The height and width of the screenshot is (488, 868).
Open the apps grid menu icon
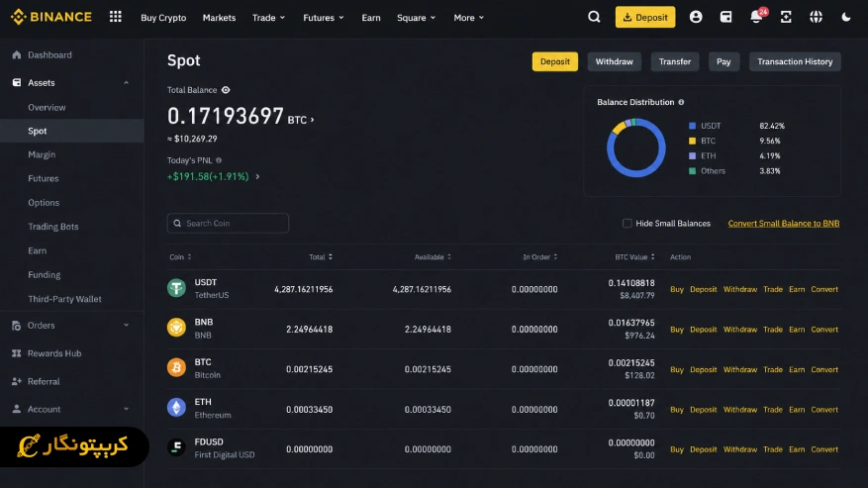[x=115, y=17]
